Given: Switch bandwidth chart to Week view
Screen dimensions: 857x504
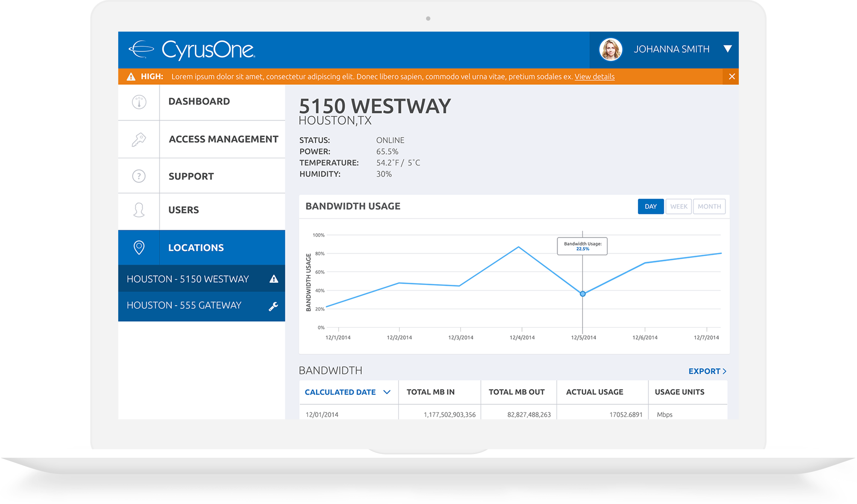Looking at the screenshot, I should pos(679,206).
